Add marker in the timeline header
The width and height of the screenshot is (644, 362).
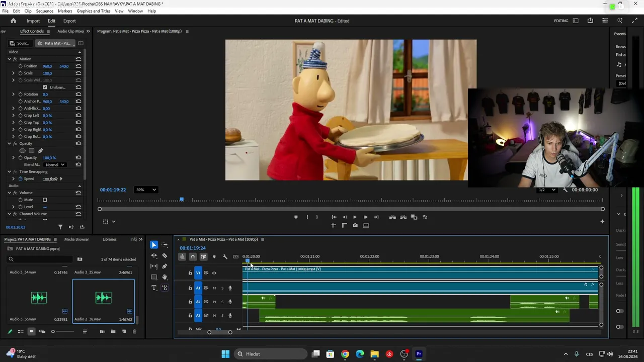214,257
